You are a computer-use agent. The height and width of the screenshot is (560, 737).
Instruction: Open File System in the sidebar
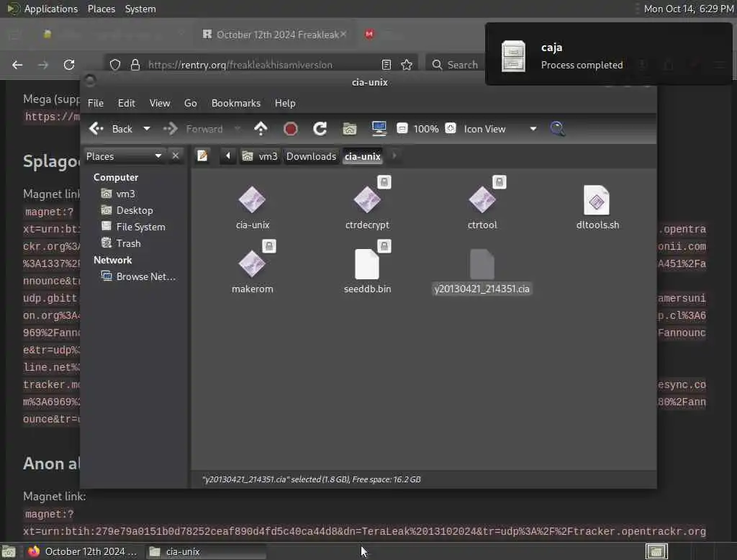(x=140, y=227)
